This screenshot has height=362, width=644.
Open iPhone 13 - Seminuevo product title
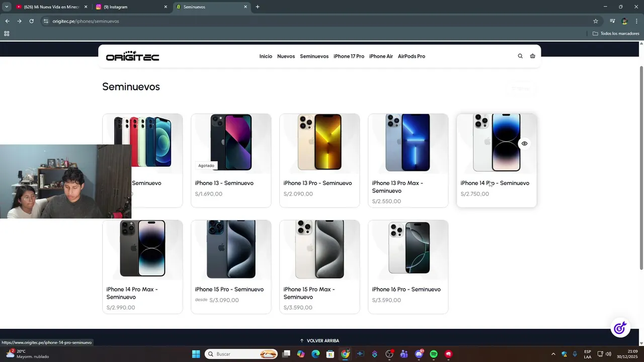(224, 183)
